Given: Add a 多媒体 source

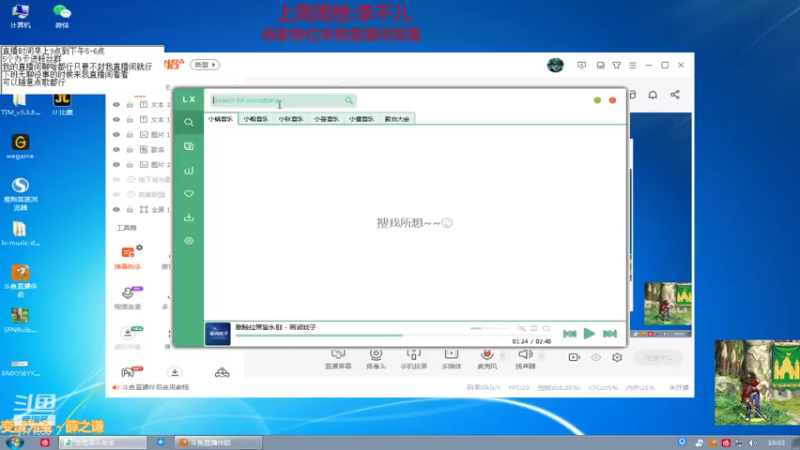Looking at the screenshot, I should (x=452, y=359).
